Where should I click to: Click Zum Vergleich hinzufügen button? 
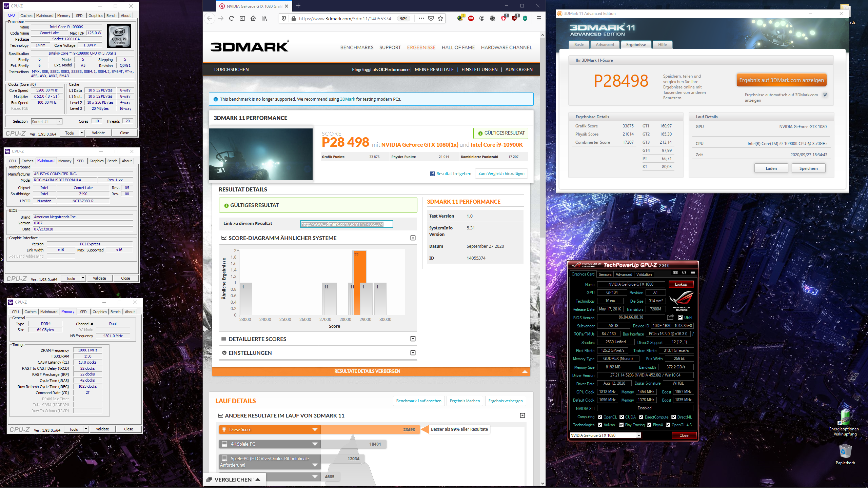click(x=501, y=174)
